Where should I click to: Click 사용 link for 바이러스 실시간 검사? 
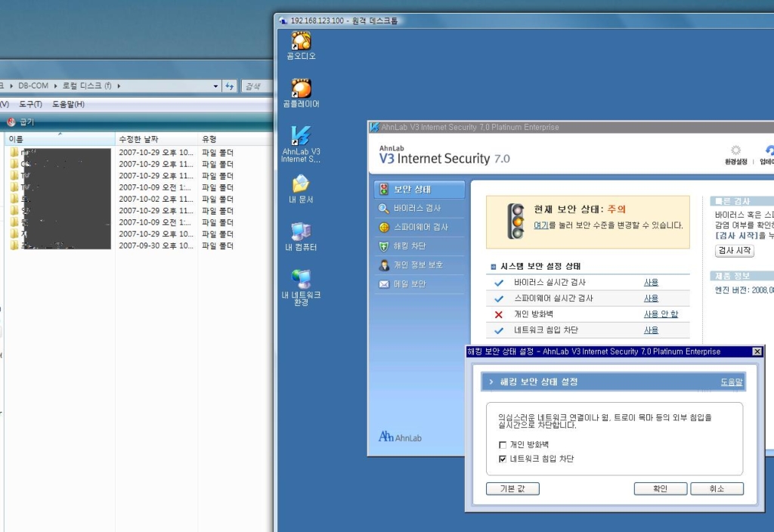651,283
